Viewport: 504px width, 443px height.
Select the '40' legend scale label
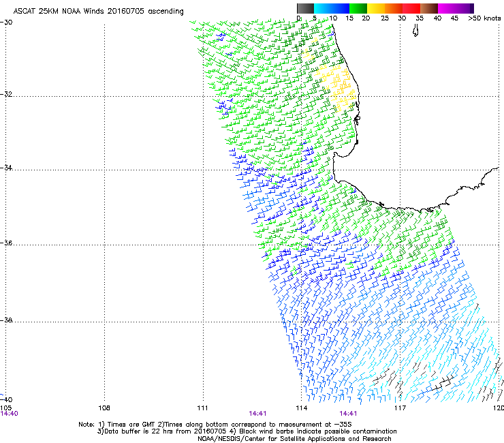pos(437,18)
